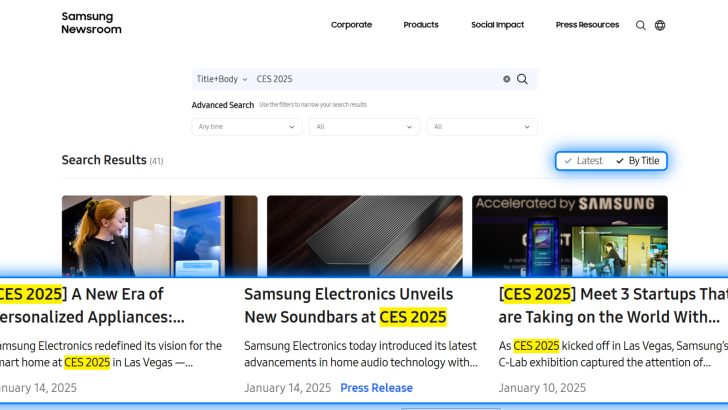Viewport: 728px width, 410px height.
Task: Sort results by Latest
Action: 583,161
